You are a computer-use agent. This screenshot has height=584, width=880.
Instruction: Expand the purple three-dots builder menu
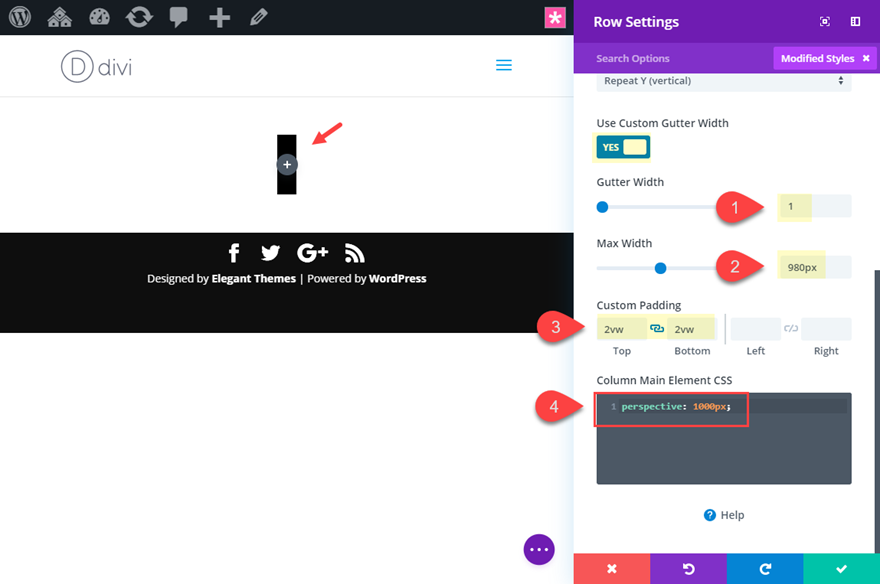(x=539, y=549)
